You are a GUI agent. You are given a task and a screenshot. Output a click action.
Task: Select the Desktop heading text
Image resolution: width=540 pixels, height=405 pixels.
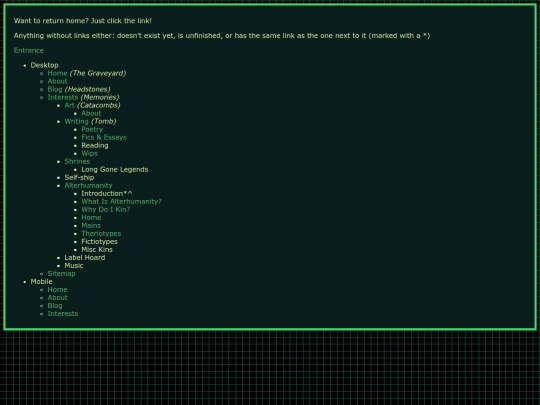(44, 65)
